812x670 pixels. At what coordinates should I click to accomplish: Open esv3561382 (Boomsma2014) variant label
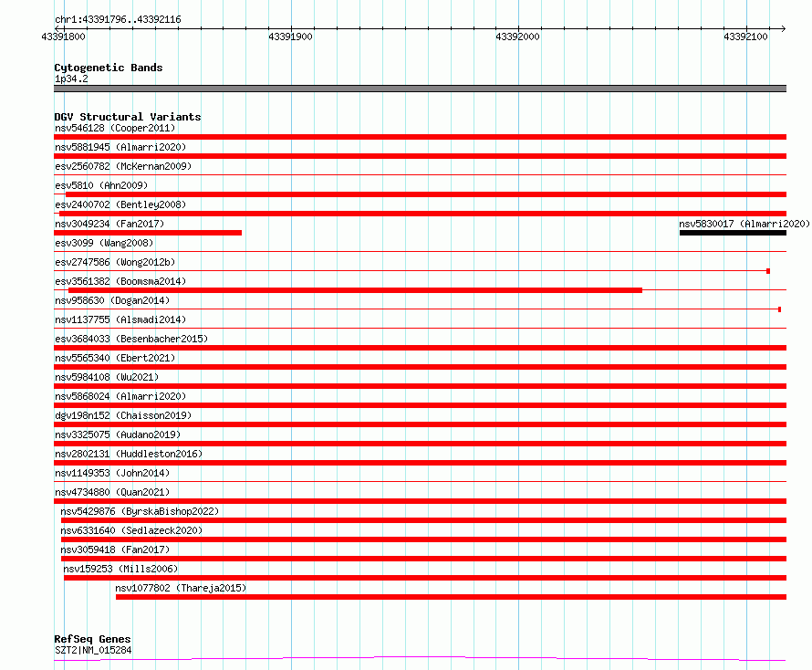pos(120,281)
